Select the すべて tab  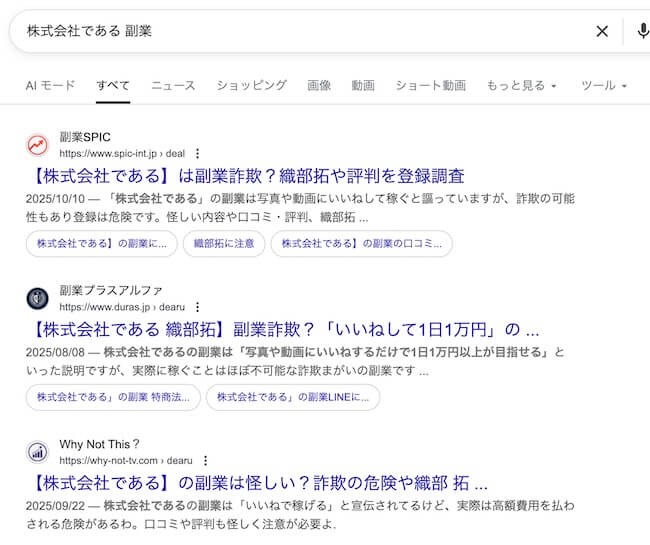pos(113,85)
